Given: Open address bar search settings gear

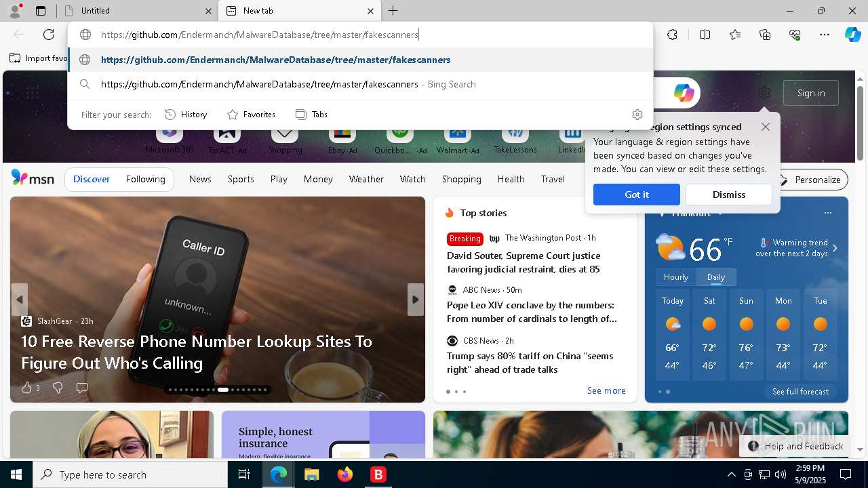Looking at the screenshot, I should tap(637, 115).
